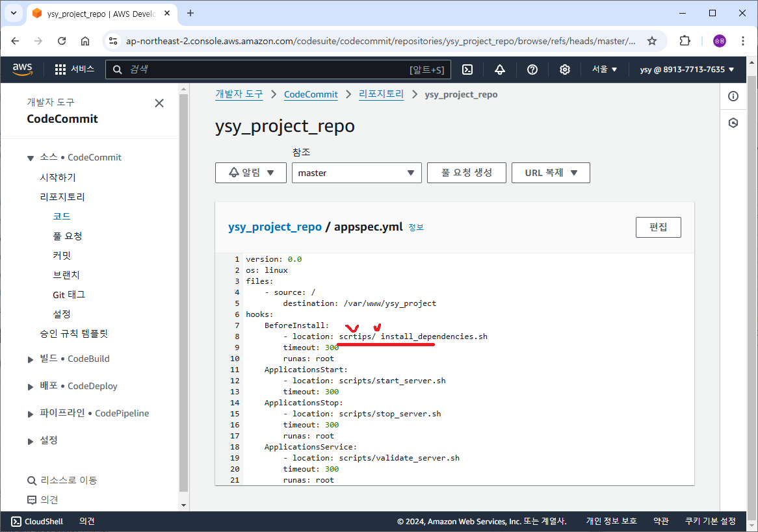Open 쿠키 기본 설정 footer link
This screenshot has width=758, height=532.
[710, 522]
